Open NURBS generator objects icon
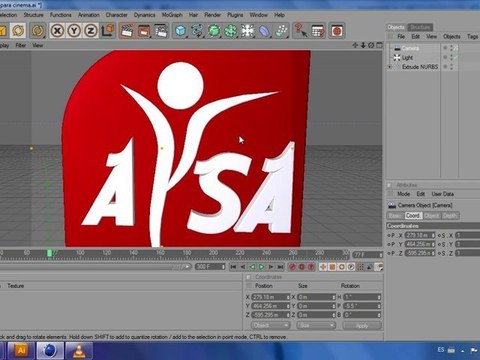The height and width of the screenshot is (360, 480). click(x=214, y=31)
